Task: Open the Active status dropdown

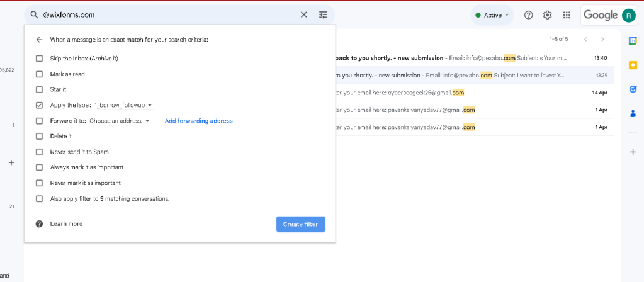Action: (x=492, y=15)
